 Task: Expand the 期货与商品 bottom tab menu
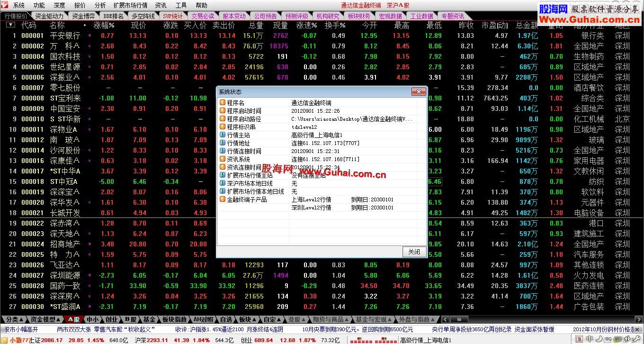pos(330,319)
